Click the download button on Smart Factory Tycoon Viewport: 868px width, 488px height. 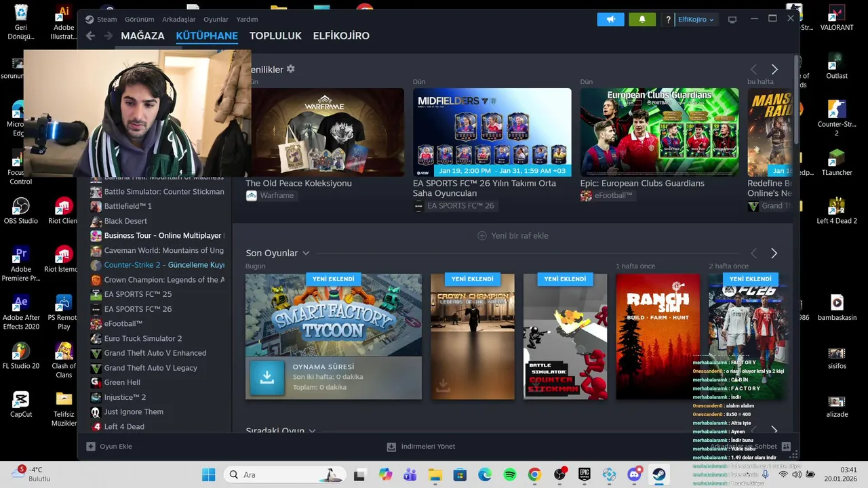point(267,378)
